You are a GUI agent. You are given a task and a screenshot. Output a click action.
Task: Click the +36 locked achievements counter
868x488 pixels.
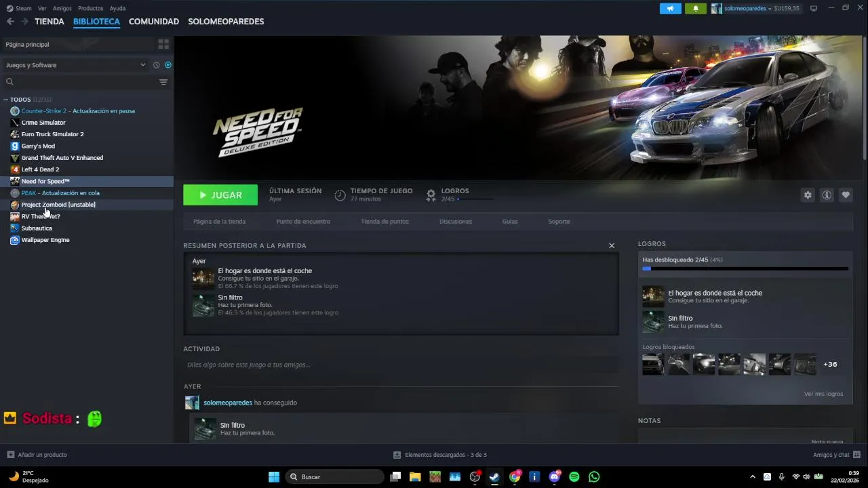tap(830, 364)
